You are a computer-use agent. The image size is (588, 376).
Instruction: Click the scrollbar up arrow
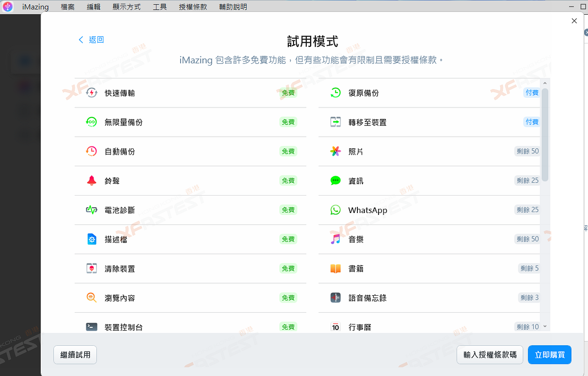pyautogui.click(x=545, y=83)
